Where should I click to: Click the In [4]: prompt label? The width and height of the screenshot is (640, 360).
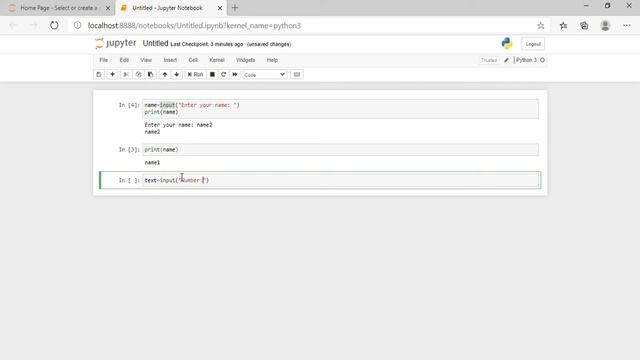click(x=129, y=105)
